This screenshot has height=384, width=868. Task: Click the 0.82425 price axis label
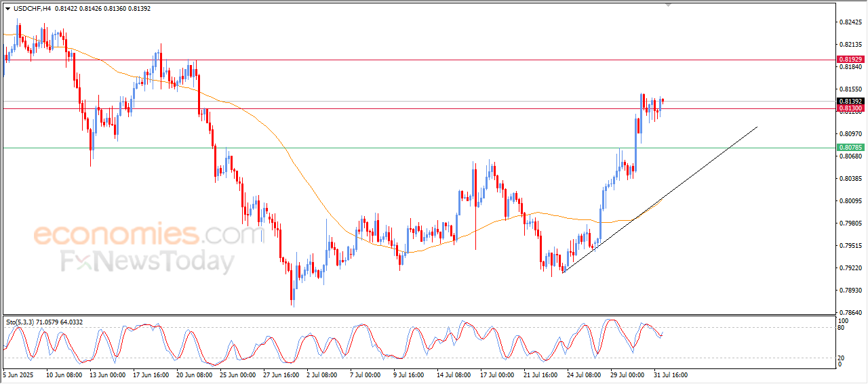(x=850, y=22)
